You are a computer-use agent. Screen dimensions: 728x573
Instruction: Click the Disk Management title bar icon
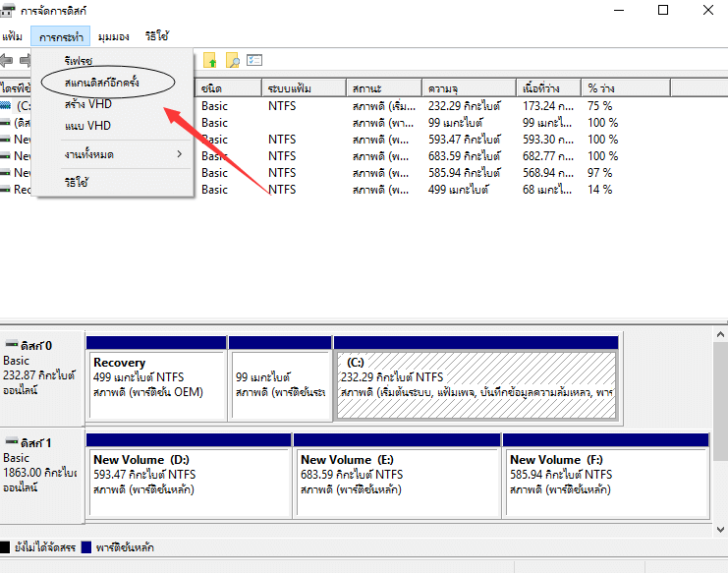point(9,12)
